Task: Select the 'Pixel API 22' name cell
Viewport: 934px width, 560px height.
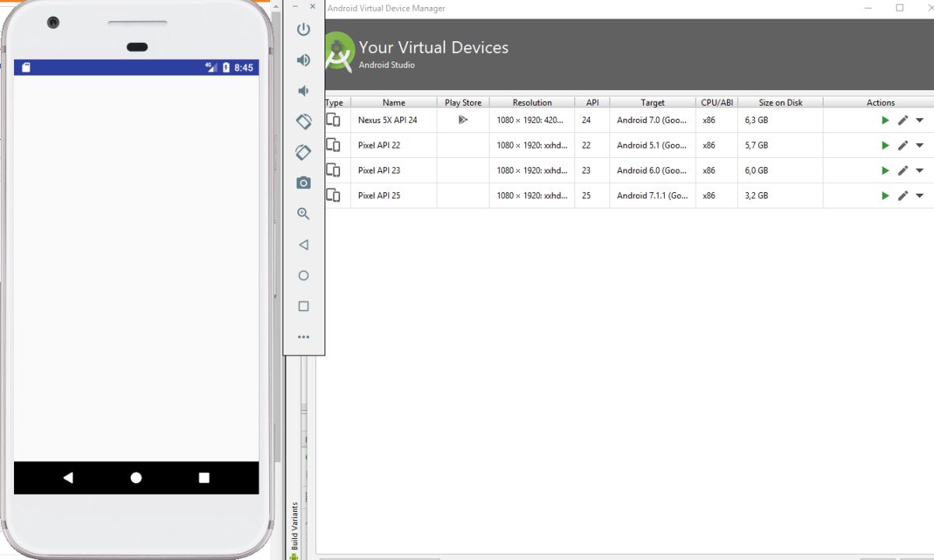Action: 394,145
